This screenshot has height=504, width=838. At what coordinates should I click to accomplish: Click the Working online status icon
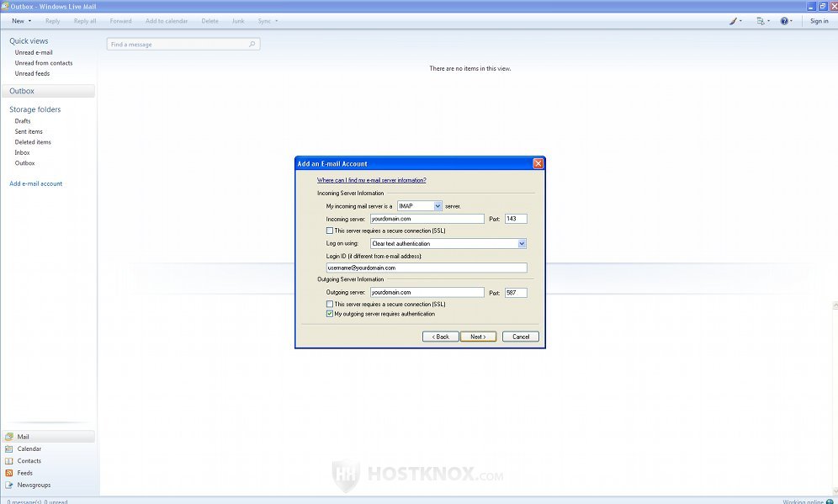(x=830, y=501)
